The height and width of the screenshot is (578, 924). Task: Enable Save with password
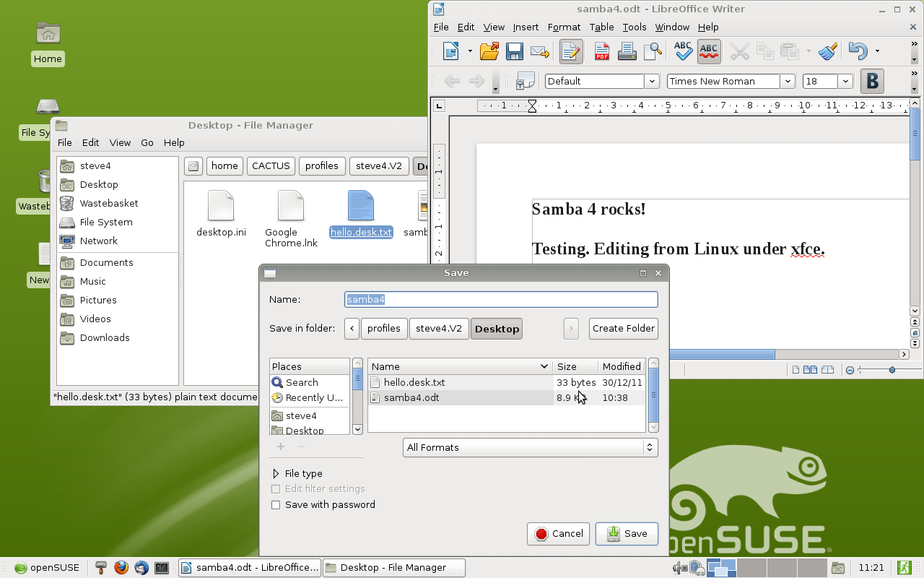click(x=276, y=504)
